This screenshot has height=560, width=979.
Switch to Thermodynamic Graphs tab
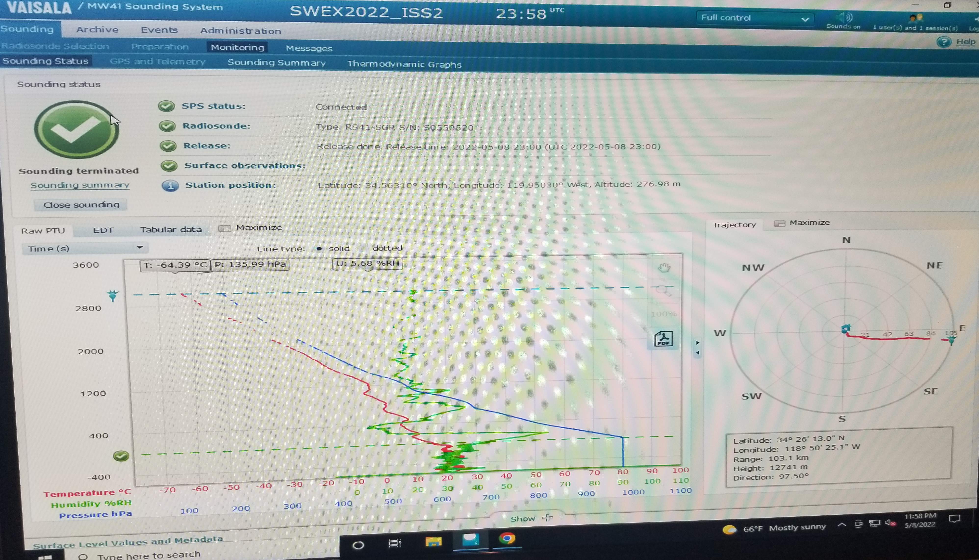click(404, 64)
